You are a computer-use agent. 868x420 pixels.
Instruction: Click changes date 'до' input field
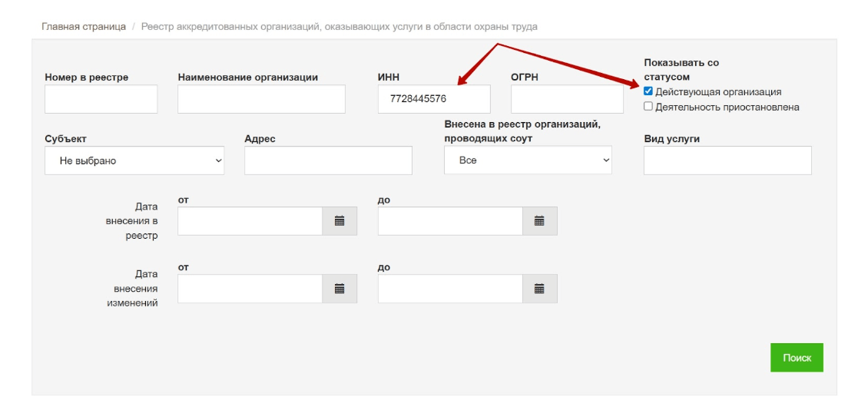click(x=450, y=289)
